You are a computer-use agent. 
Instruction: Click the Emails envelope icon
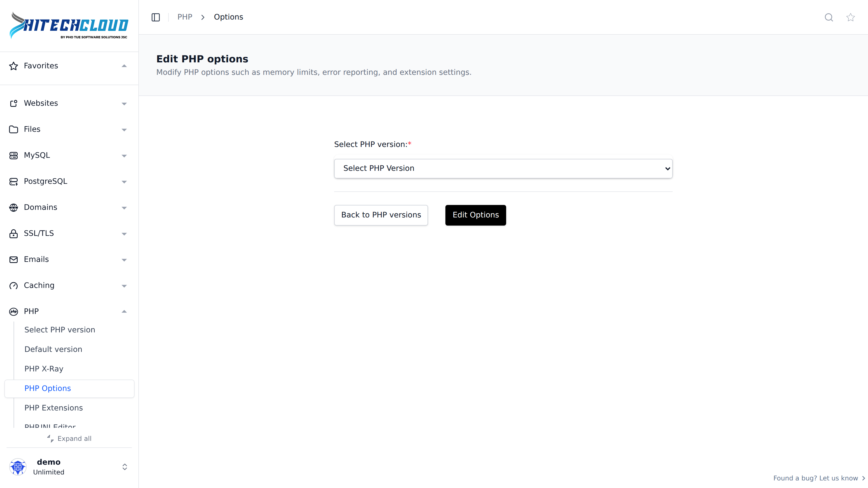coord(14,259)
